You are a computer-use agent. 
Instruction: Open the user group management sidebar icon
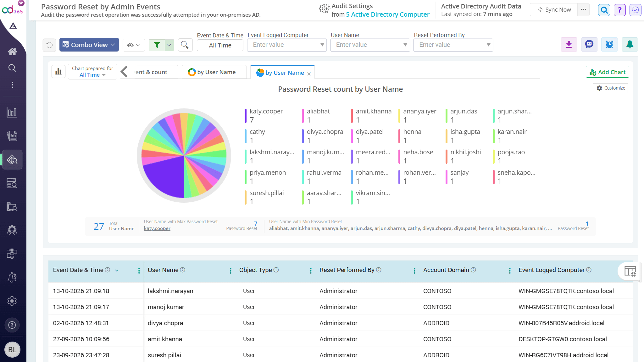tap(12, 230)
